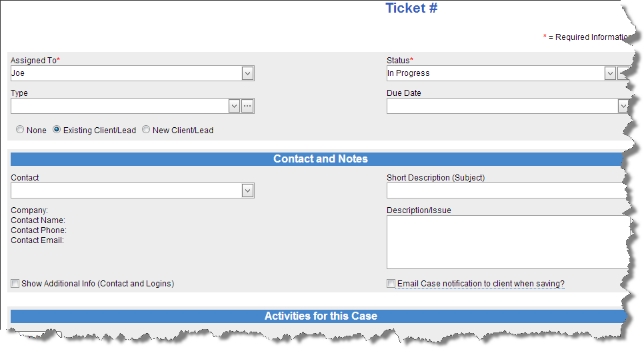Open the Status dropdown arrow

[x=610, y=73]
